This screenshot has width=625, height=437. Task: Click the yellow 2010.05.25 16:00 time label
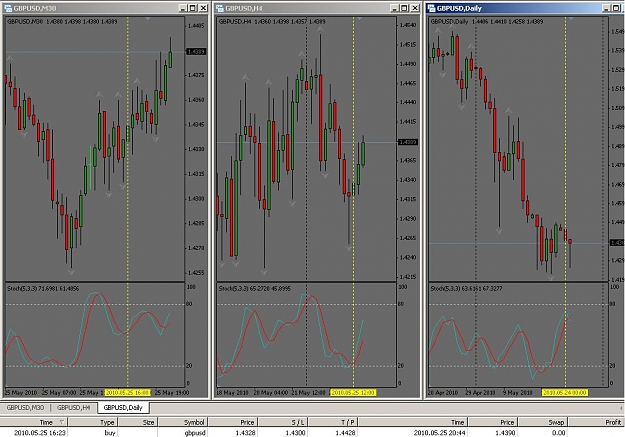128,393
